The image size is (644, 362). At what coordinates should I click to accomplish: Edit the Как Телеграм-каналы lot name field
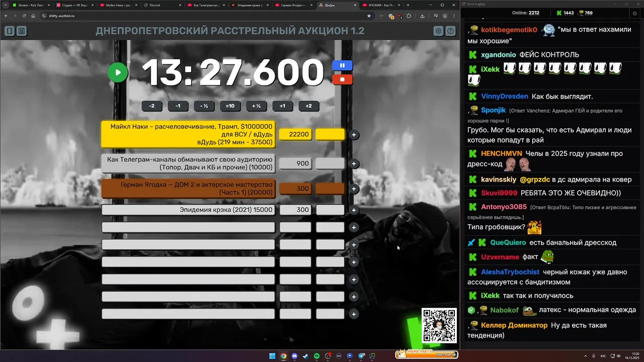[188, 163]
